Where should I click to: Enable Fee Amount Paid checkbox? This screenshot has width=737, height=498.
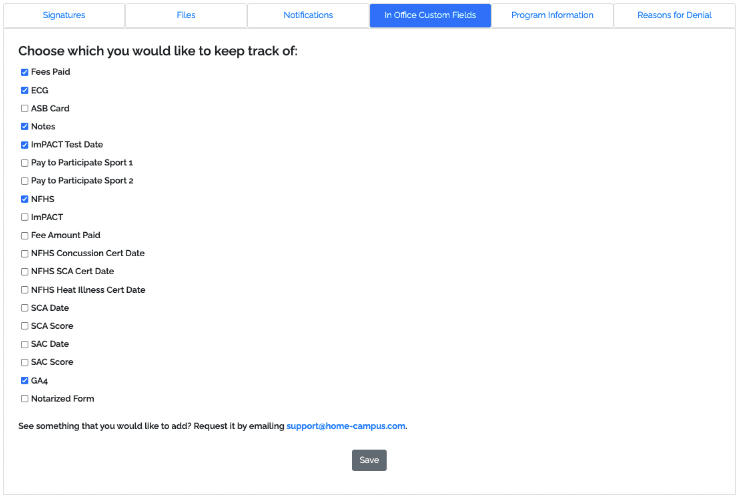25,236
